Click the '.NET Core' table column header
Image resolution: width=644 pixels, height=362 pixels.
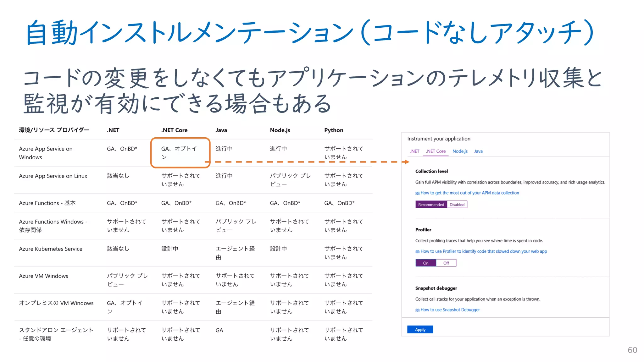174,130
